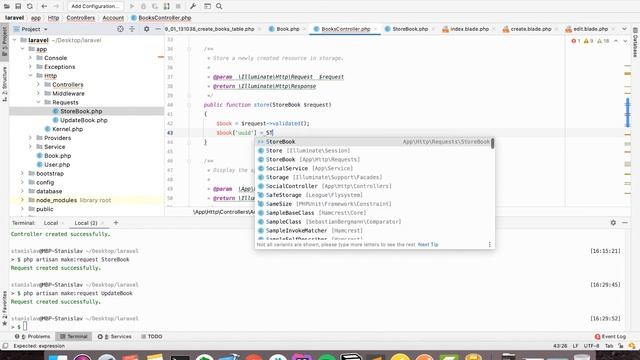Go to next highlighted error arrow
Viewport: 640px width, 360px height.
[x=625, y=41]
